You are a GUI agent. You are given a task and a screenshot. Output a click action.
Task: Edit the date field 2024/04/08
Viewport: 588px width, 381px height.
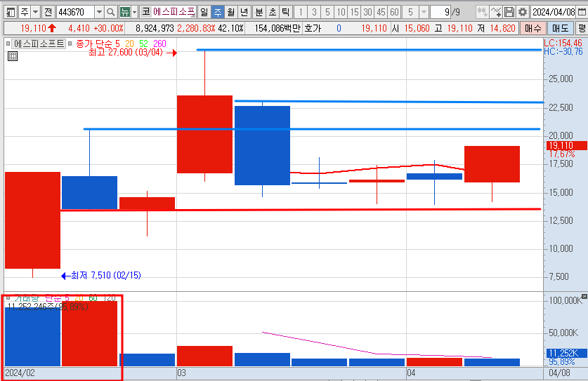click(554, 13)
